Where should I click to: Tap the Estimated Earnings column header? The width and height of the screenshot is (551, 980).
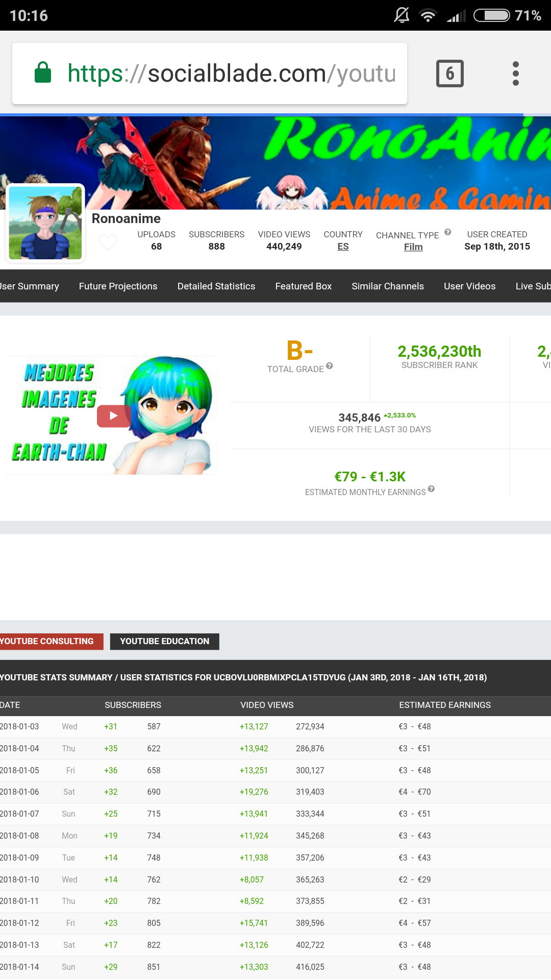click(445, 705)
